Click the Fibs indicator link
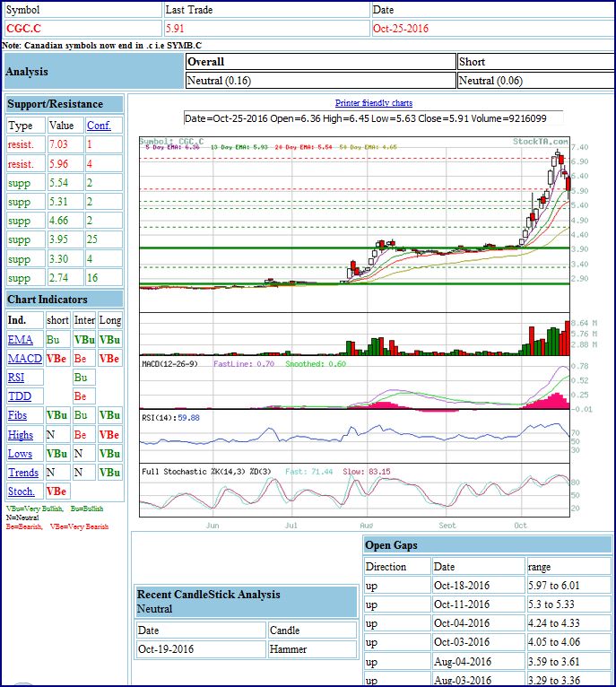 pos(18,415)
